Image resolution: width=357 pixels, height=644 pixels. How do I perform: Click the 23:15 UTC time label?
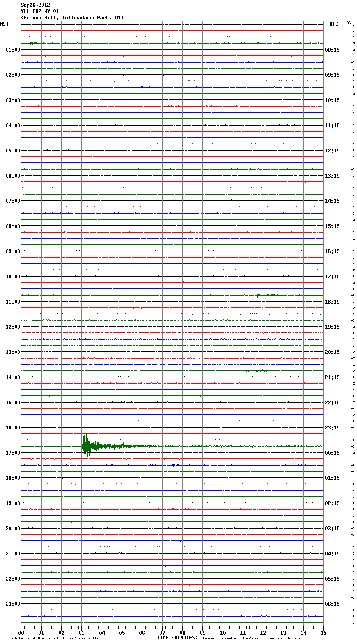coord(332,428)
